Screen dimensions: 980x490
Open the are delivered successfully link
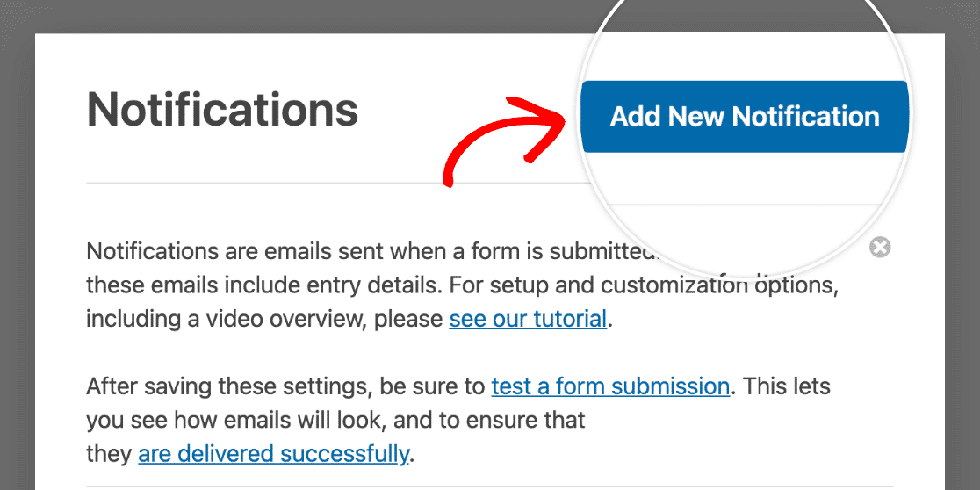tap(274, 454)
